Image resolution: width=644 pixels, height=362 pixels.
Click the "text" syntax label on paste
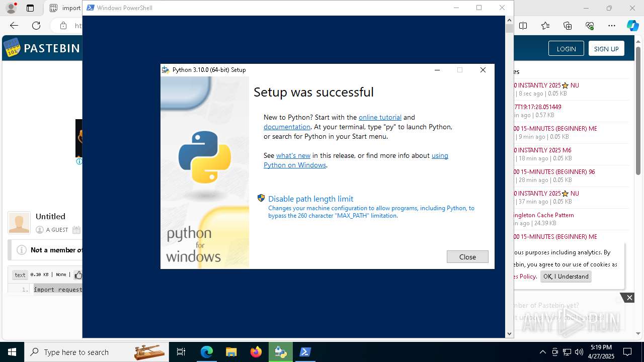tap(20, 275)
